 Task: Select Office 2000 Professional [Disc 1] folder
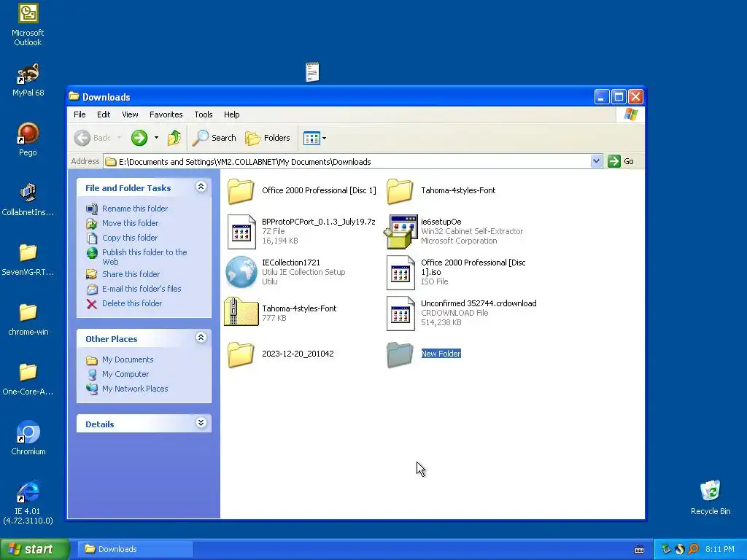pyautogui.click(x=301, y=190)
